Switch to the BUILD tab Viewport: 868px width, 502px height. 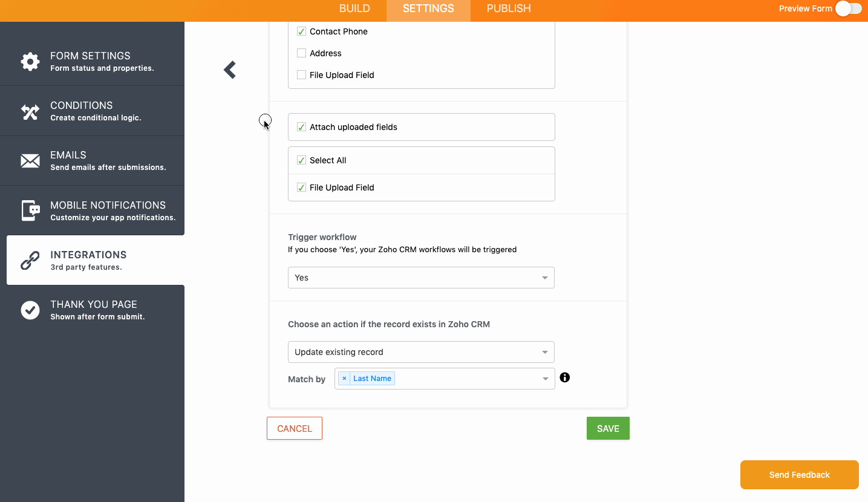coord(354,8)
